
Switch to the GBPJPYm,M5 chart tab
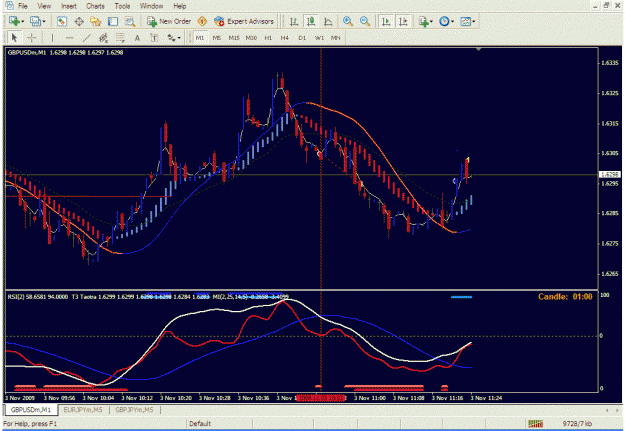(134, 410)
